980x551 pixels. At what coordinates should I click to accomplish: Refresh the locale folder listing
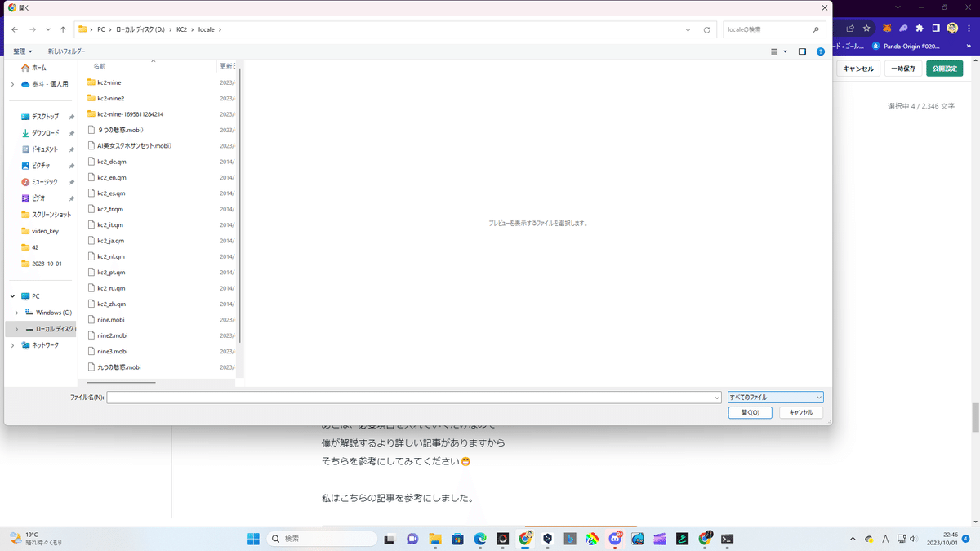click(x=706, y=30)
